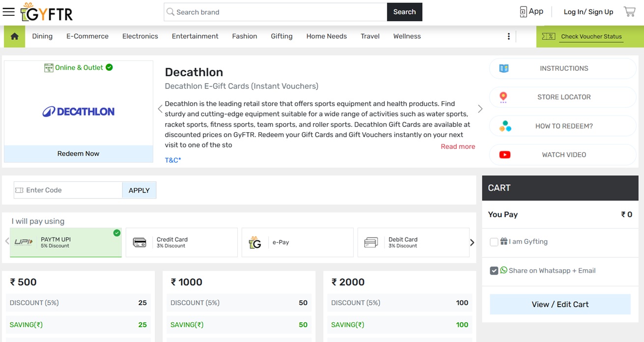Open the Electronics category
Viewport: 644px width, 342px height.
[x=140, y=36]
